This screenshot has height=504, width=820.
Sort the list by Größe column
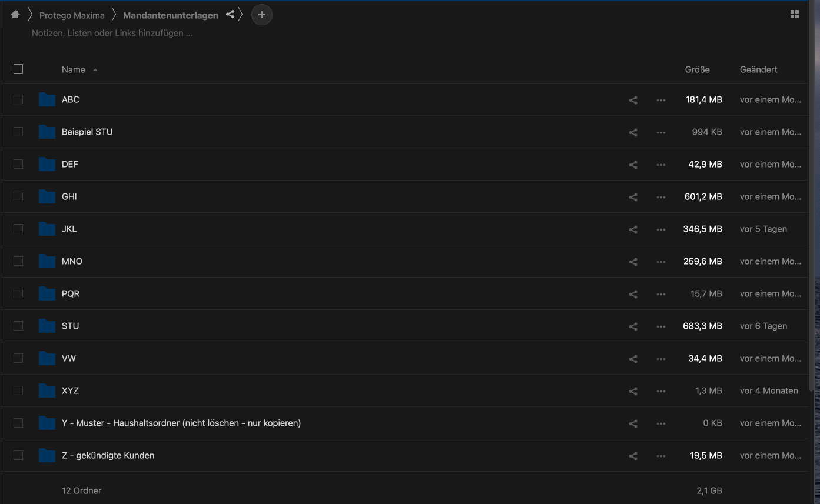pyautogui.click(x=697, y=69)
